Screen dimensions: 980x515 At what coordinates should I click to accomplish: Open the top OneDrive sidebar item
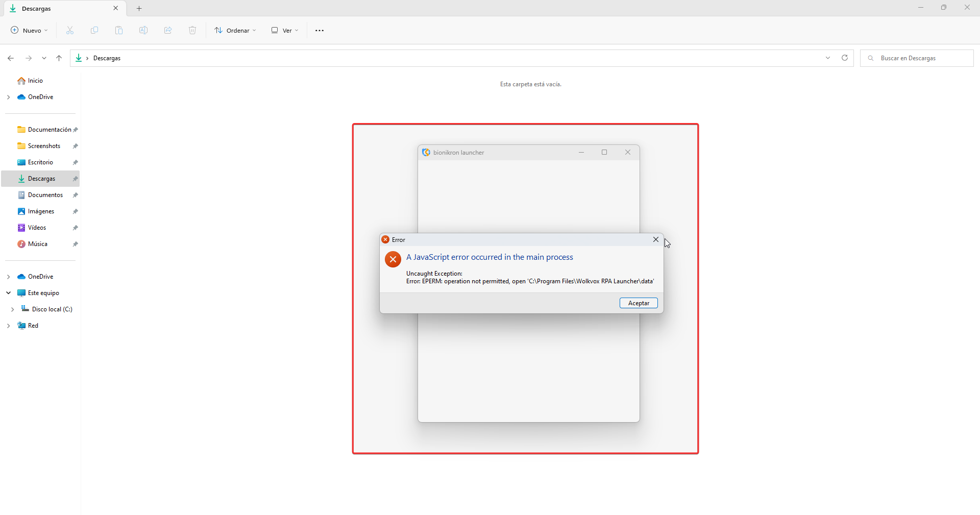(x=40, y=97)
